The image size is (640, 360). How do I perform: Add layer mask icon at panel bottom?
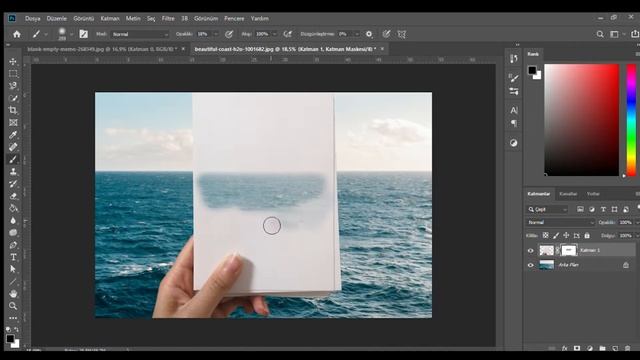point(577,348)
